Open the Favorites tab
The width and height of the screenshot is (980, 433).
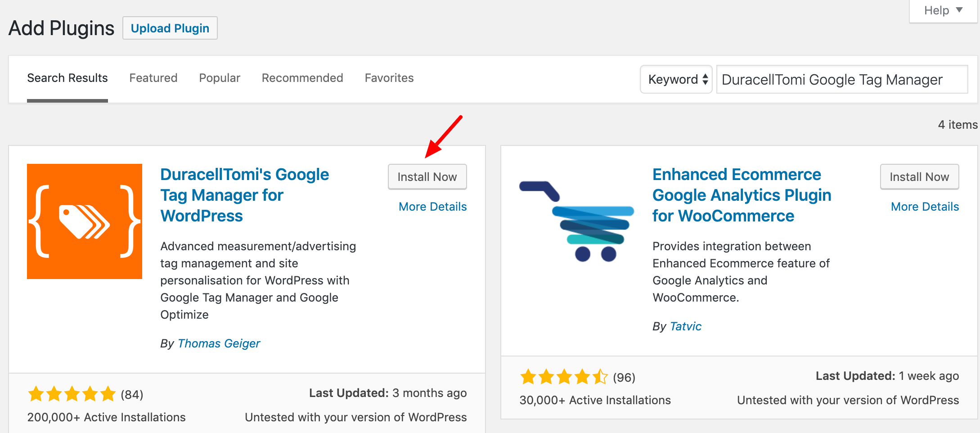pyautogui.click(x=389, y=78)
